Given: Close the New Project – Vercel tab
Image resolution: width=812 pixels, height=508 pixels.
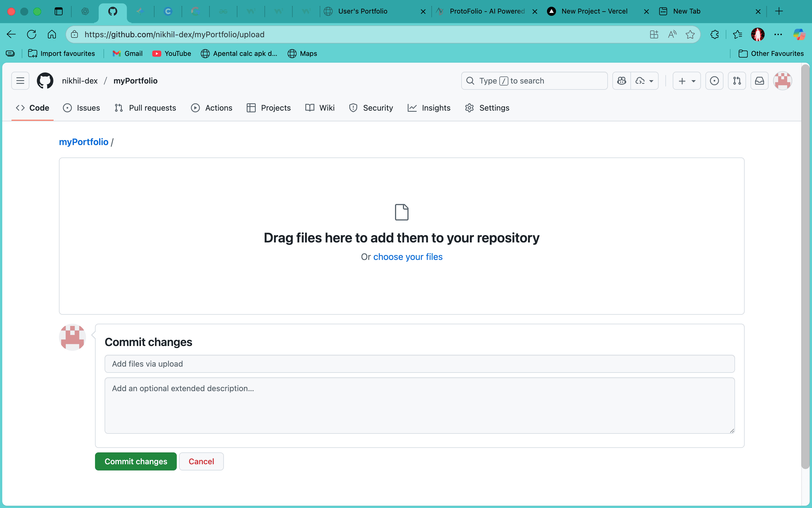Looking at the screenshot, I should click(x=646, y=11).
